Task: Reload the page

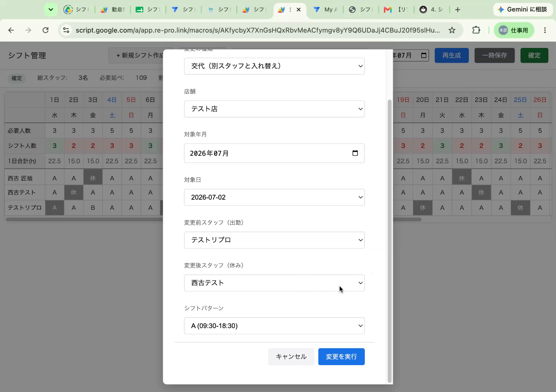Action: pyautogui.click(x=45, y=30)
